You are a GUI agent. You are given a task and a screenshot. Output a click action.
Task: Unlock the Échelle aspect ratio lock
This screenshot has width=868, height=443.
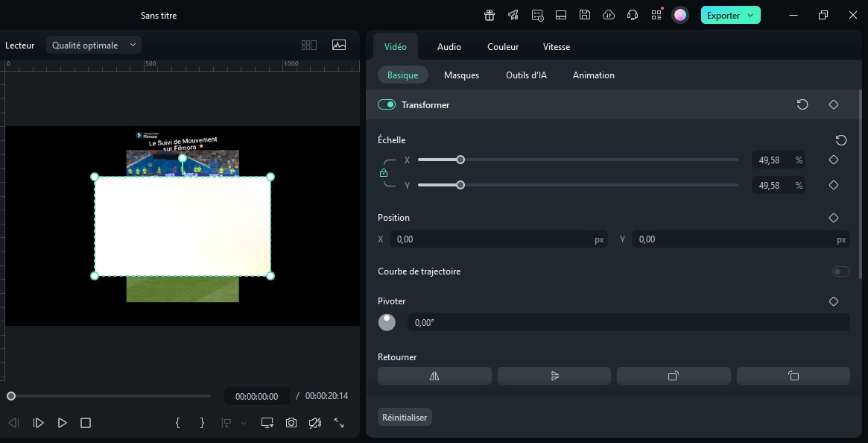[x=384, y=173]
